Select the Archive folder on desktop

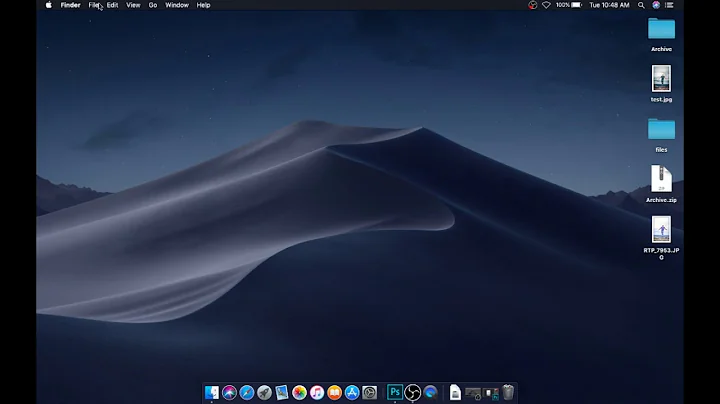tap(661, 28)
